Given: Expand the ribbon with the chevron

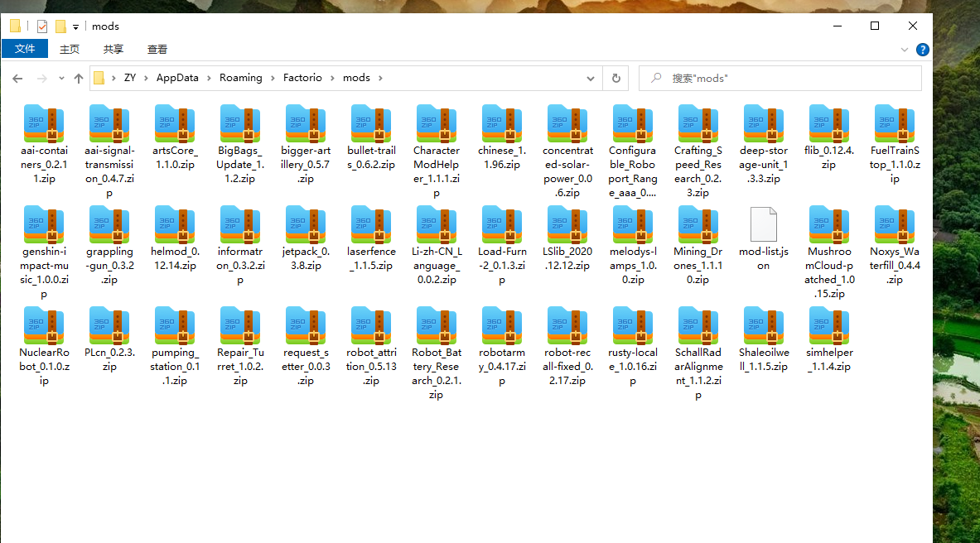Looking at the screenshot, I should pyautogui.click(x=905, y=50).
